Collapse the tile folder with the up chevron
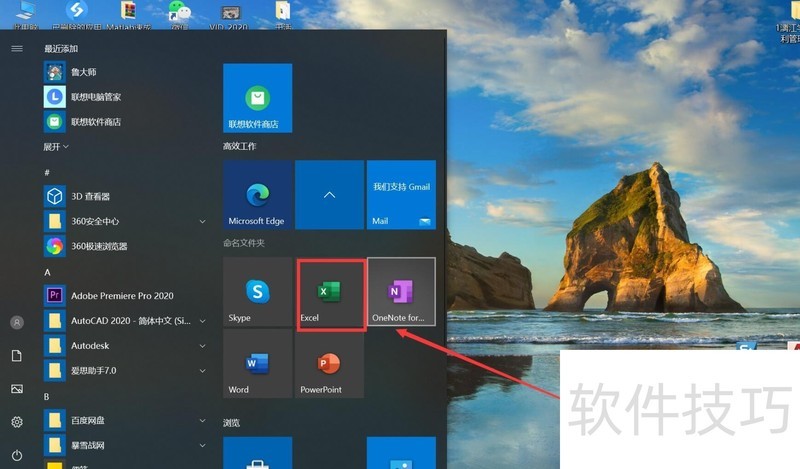 click(330, 195)
